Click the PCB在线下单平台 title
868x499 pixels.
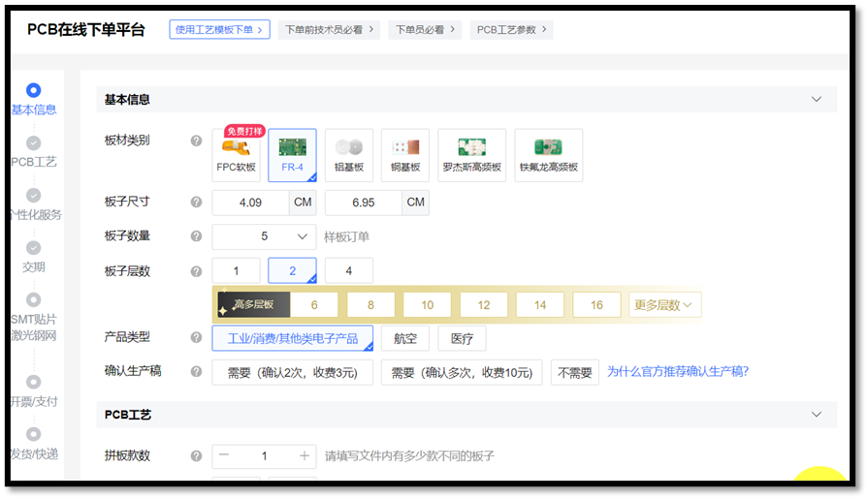tap(86, 30)
